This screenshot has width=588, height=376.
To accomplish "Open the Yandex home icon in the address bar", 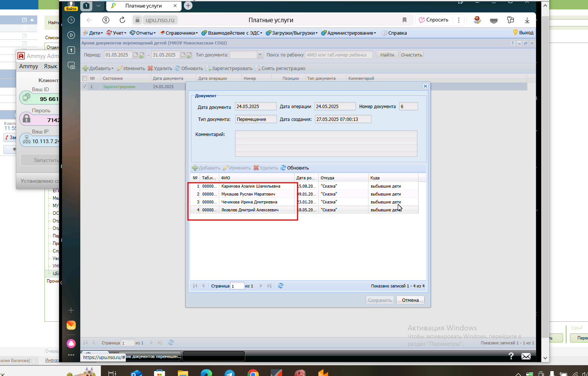I will [106, 20].
